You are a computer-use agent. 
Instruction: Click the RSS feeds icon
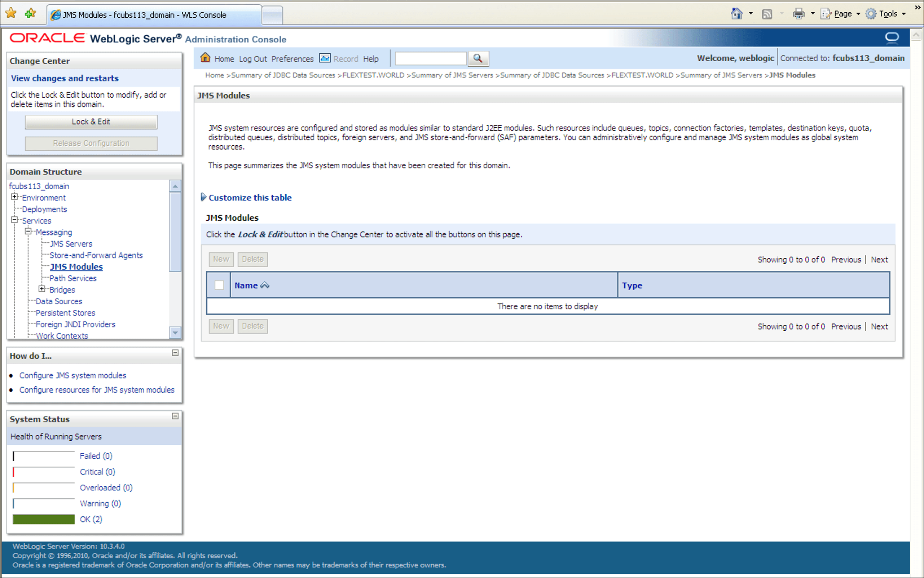[766, 14]
